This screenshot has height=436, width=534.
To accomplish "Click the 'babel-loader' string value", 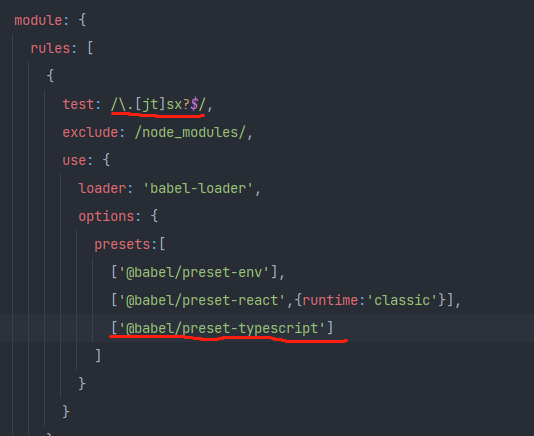I will pyautogui.click(x=198, y=188).
